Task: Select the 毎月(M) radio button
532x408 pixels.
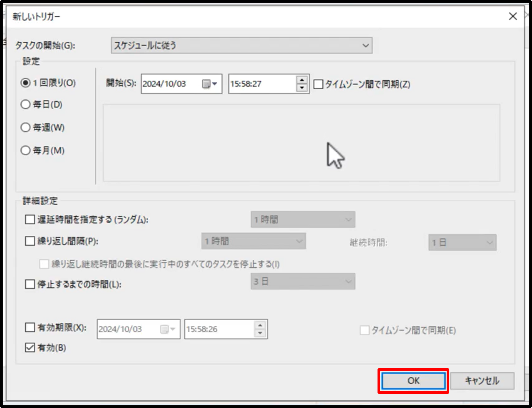Action: pos(25,150)
